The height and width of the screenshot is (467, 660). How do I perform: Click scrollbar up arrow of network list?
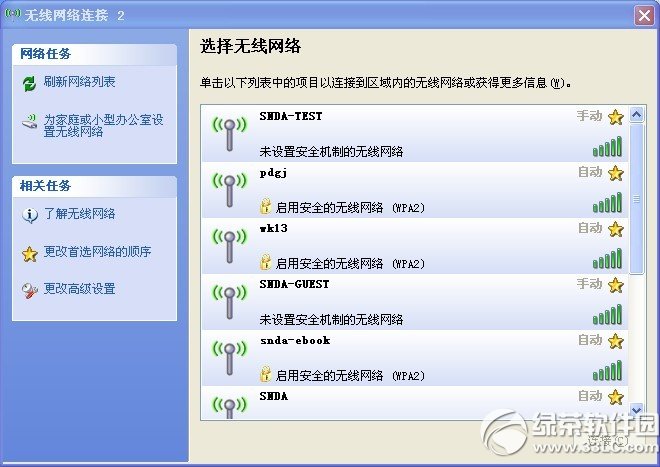(636, 114)
